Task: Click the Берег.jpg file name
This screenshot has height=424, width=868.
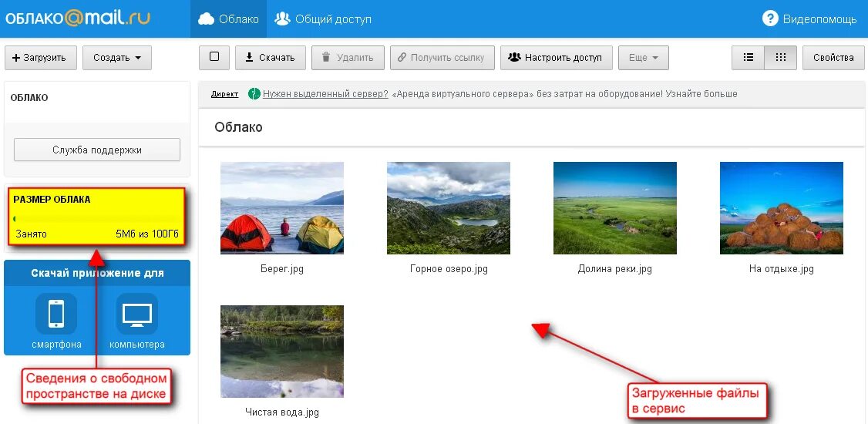Action: [282, 270]
